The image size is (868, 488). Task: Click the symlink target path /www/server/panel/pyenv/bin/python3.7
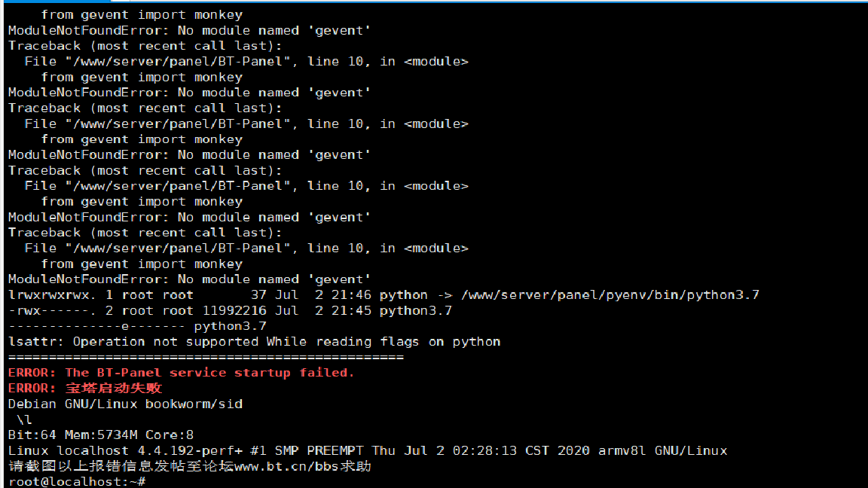610,295
